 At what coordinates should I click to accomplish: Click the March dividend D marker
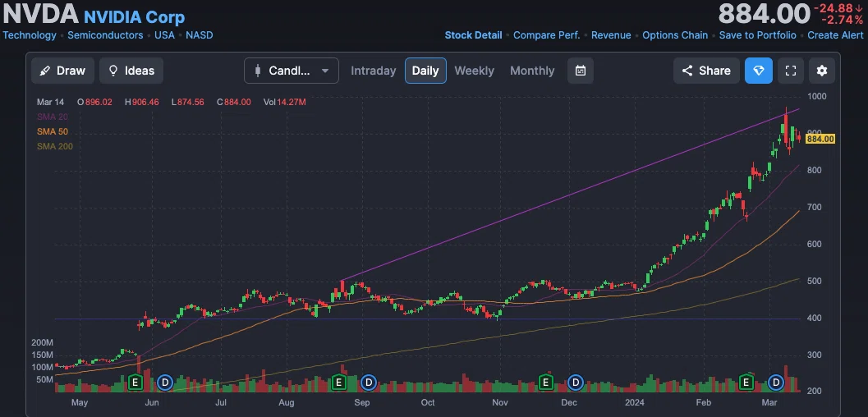pos(776,382)
